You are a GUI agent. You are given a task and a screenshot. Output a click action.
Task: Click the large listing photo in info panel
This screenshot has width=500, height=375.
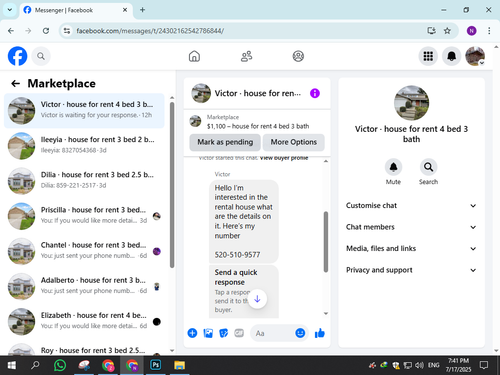point(411,103)
